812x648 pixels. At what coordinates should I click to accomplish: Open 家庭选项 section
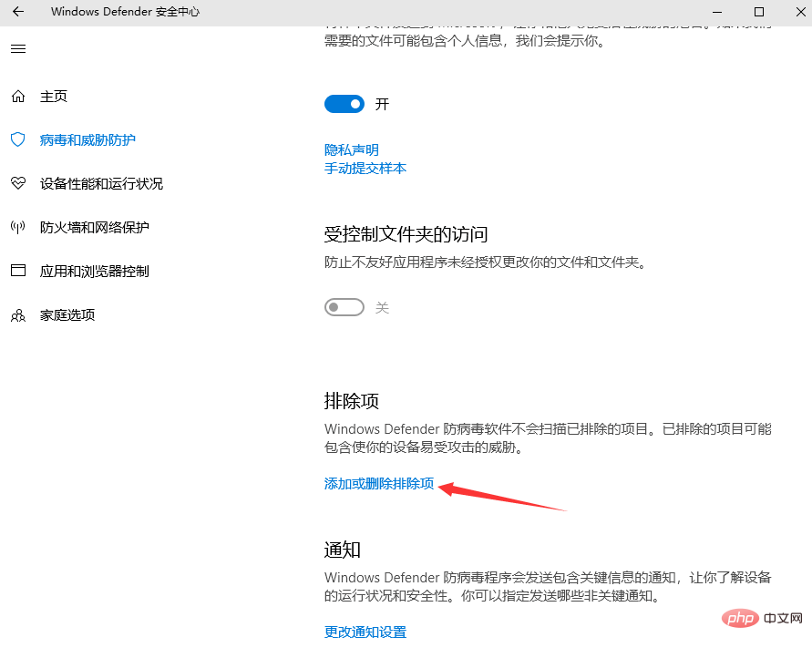pyautogui.click(x=67, y=315)
